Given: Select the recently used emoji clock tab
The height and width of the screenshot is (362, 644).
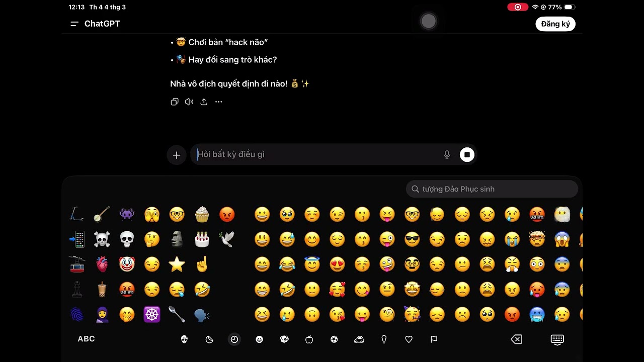Looking at the screenshot, I should point(234,339).
